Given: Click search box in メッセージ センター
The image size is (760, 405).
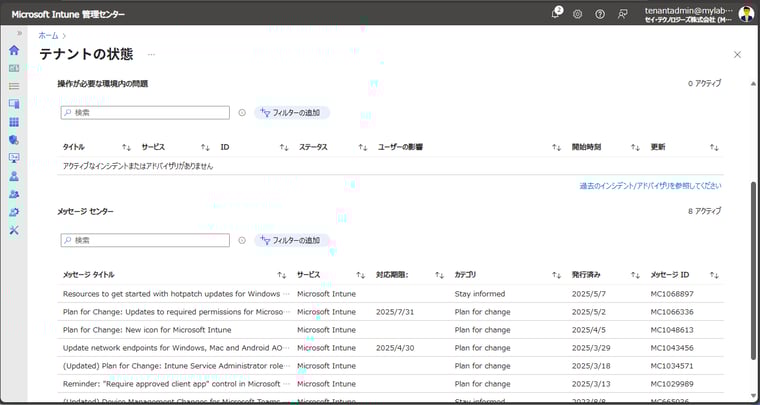Looking at the screenshot, I should click(x=145, y=240).
